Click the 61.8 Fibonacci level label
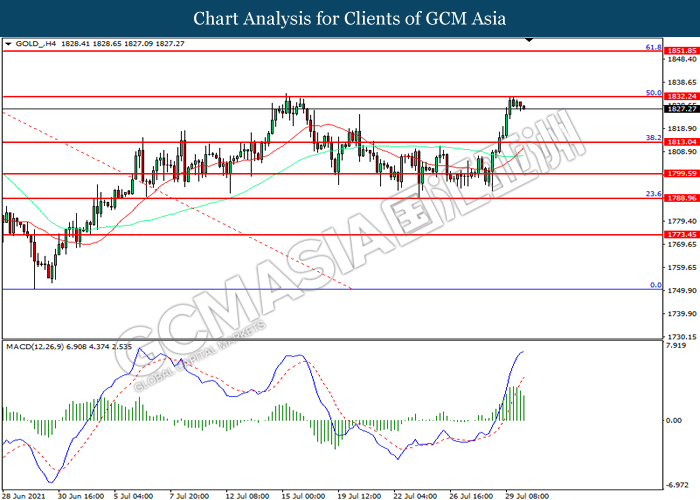The height and width of the screenshot is (500, 700). point(654,47)
